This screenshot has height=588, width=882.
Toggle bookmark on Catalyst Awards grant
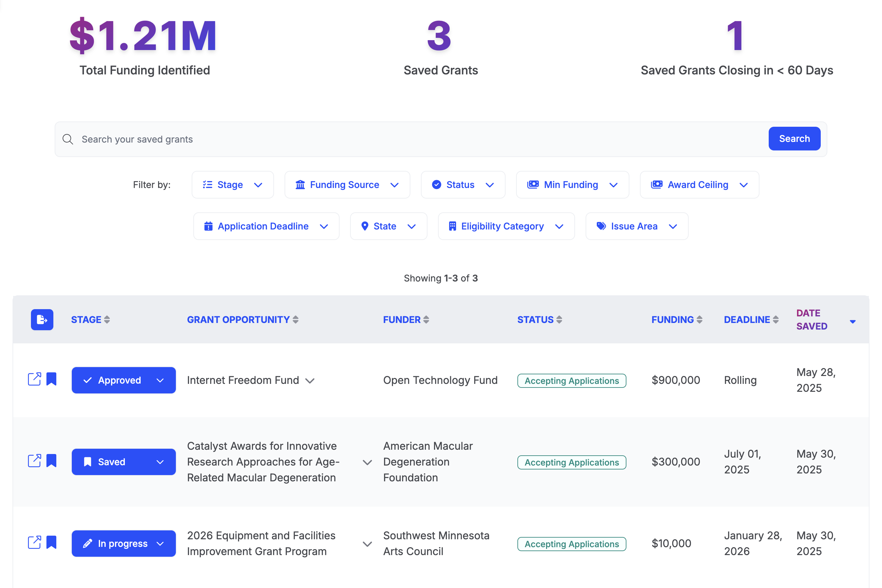tap(51, 461)
